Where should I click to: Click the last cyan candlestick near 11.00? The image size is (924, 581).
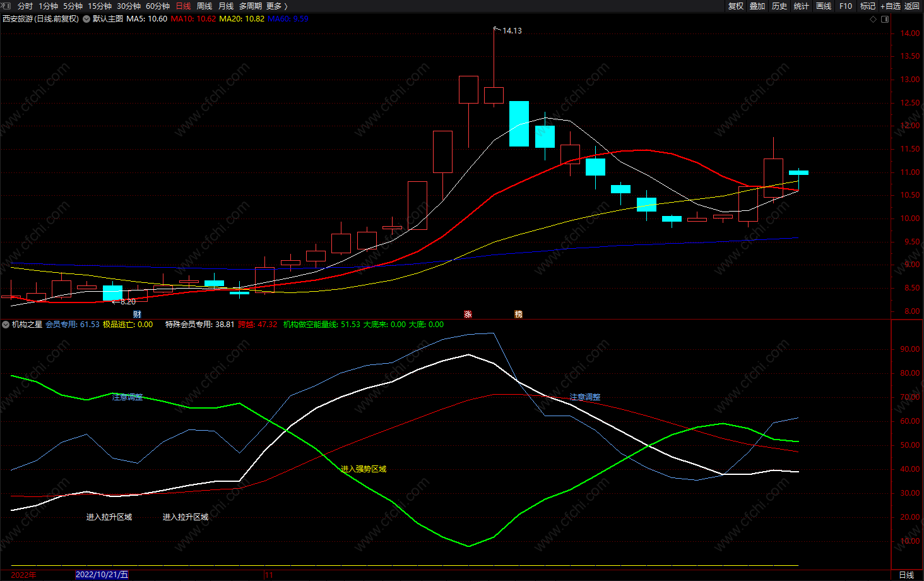coord(798,172)
